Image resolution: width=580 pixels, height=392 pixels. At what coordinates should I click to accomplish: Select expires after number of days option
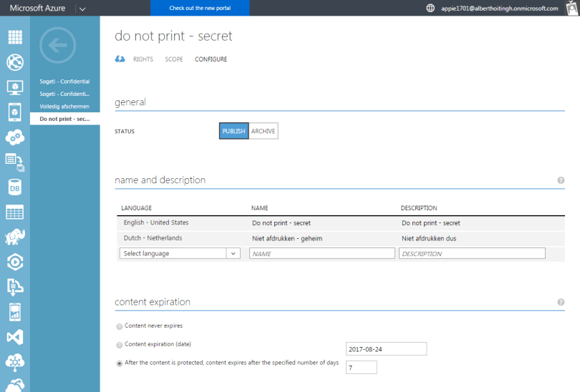click(119, 363)
